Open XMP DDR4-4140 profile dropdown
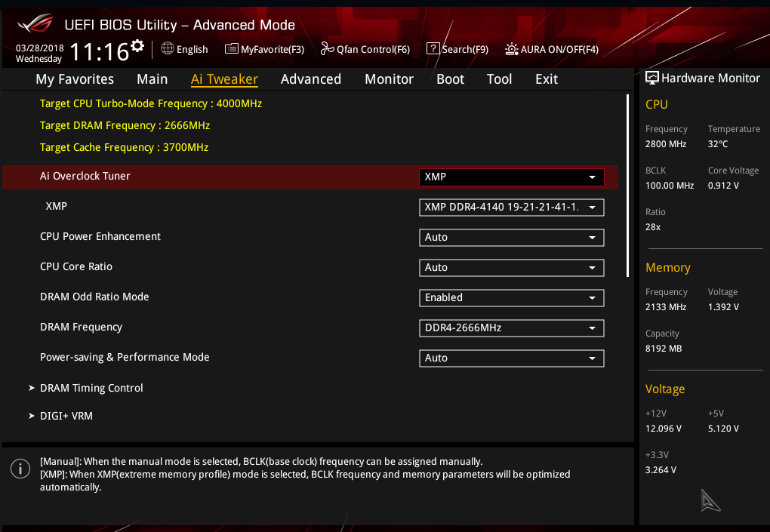This screenshot has height=532, width=770. [x=511, y=207]
